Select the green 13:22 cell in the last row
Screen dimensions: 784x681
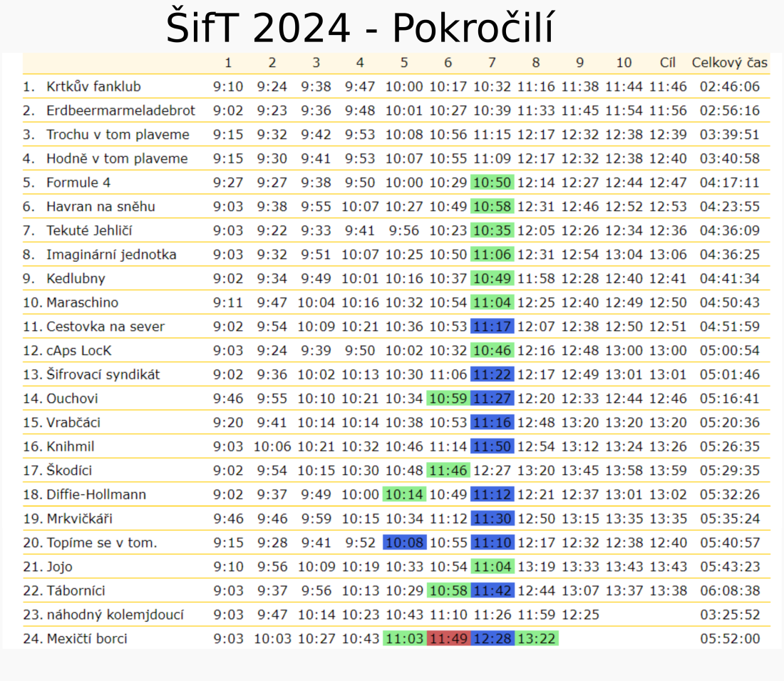(x=536, y=638)
